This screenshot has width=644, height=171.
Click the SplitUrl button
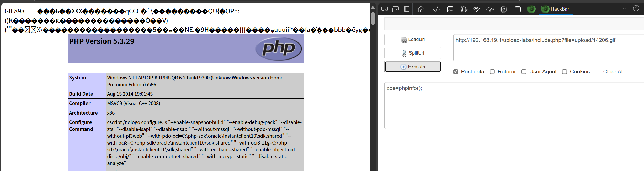click(413, 53)
